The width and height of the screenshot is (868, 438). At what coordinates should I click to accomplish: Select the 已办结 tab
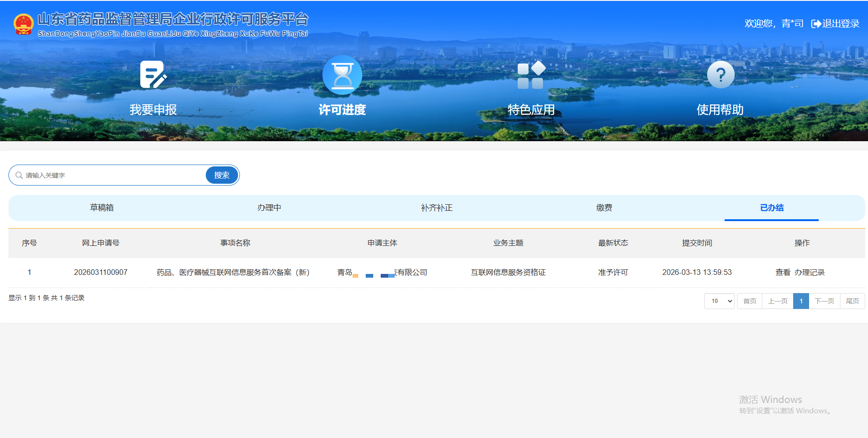pyautogui.click(x=772, y=208)
